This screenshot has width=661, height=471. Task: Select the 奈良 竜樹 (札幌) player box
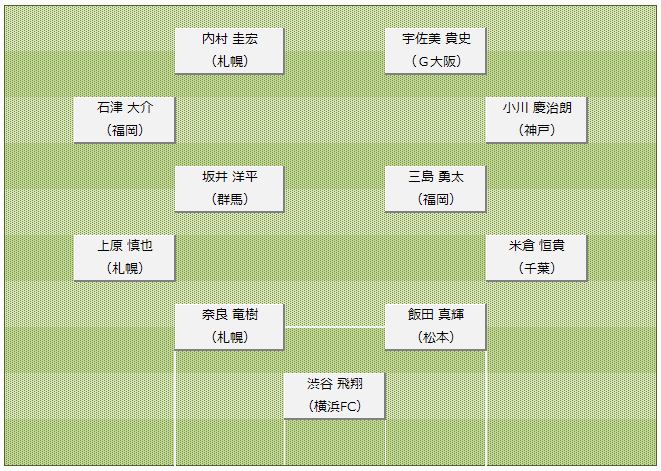click(229, 327)
